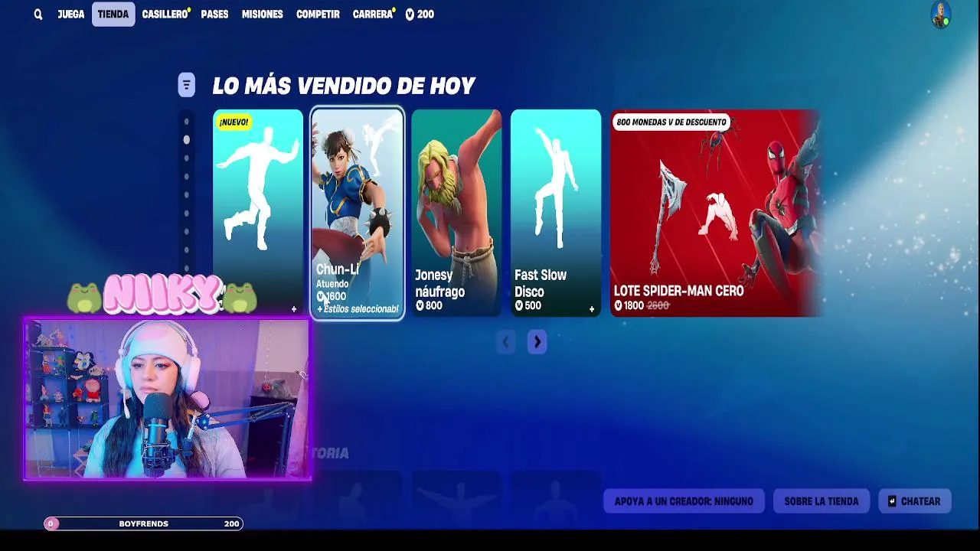
Task: Click the 800 MONEDAS V DE DESCUENTO badge
Action: point(671,122)
